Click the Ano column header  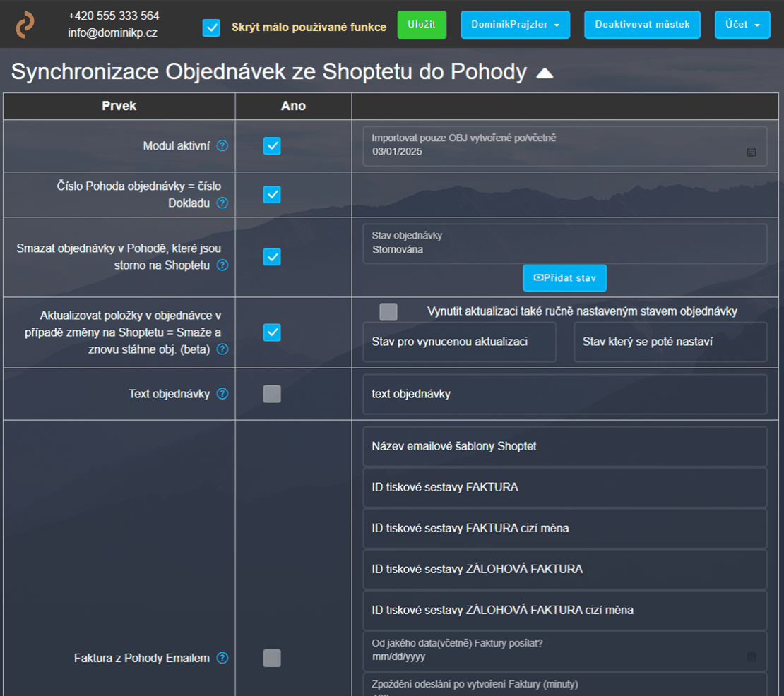pyautogui.click(x=294, y=106)
